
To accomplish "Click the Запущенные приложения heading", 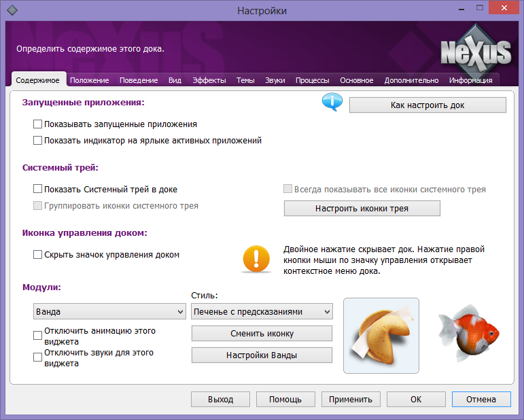I will 84,102.
